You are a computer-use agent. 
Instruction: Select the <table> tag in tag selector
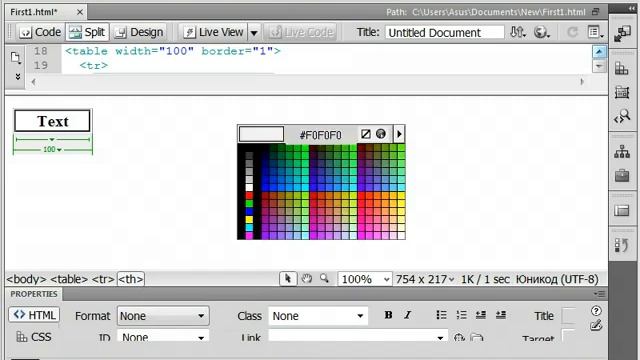coord(69,279)
